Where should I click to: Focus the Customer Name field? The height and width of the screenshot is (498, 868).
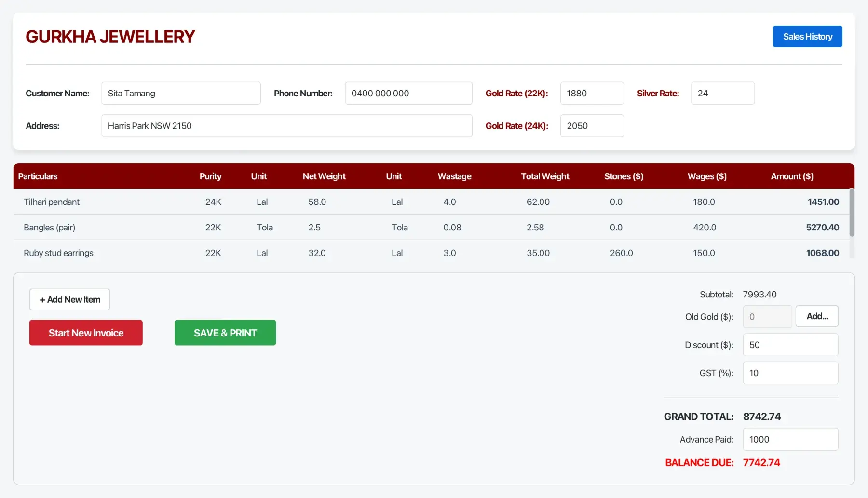(181, 94)
